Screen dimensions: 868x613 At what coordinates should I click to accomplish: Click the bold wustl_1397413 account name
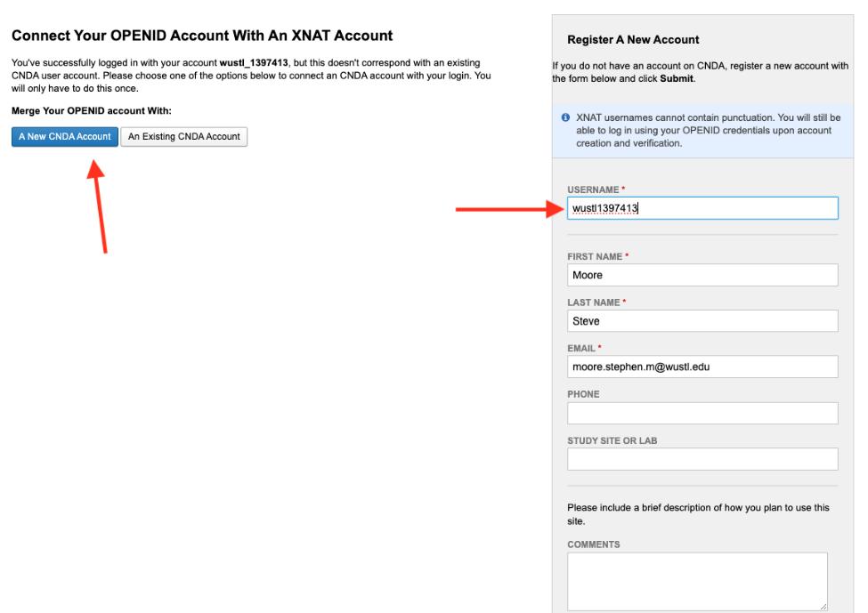point(254,62)
